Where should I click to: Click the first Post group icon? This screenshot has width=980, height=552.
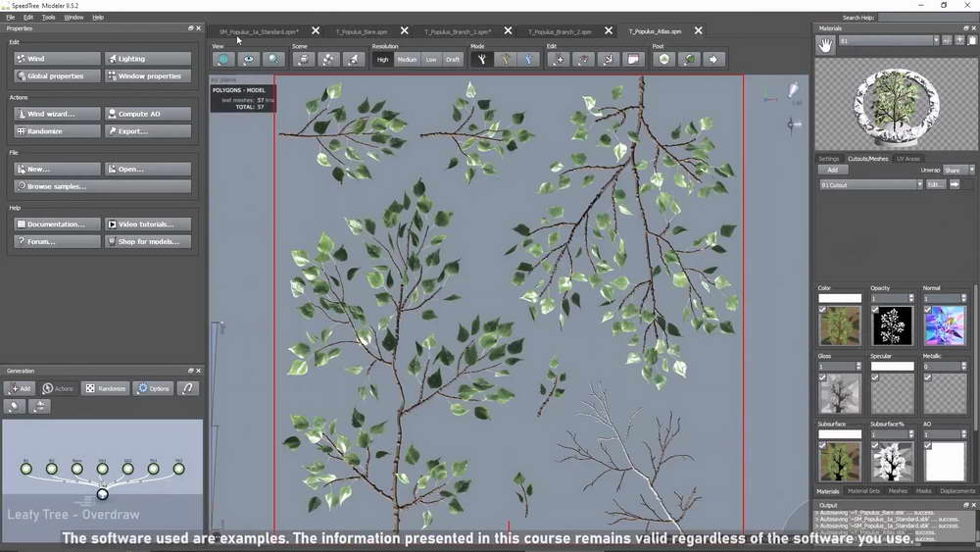(663, 60)
